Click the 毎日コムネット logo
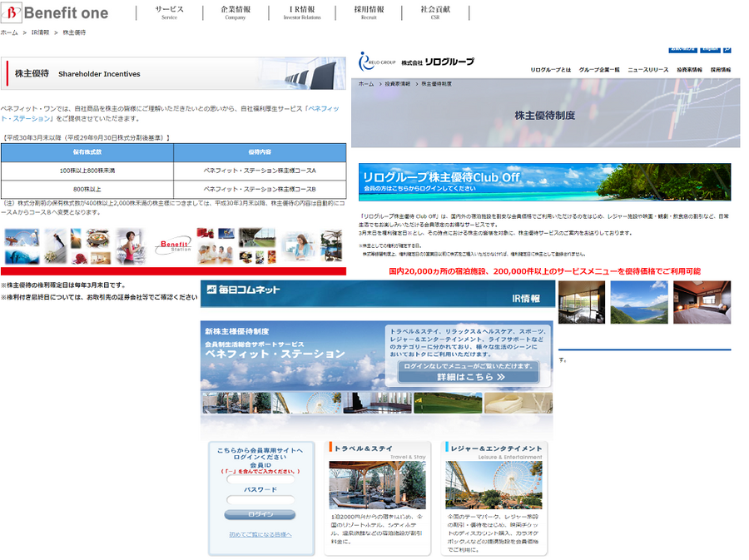This screenshot has width=749, height=560. (x=243, y=290)
